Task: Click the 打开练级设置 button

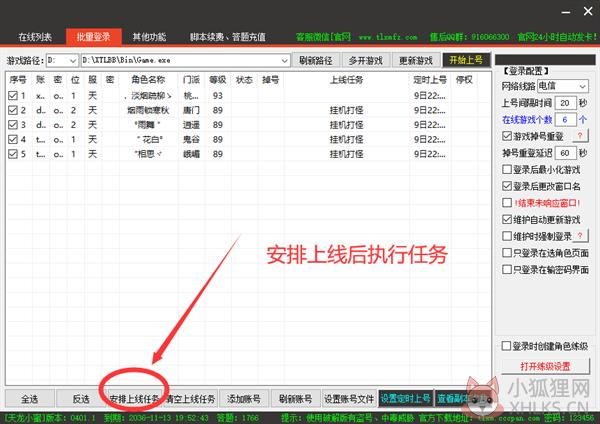Action: click(545, 366)
